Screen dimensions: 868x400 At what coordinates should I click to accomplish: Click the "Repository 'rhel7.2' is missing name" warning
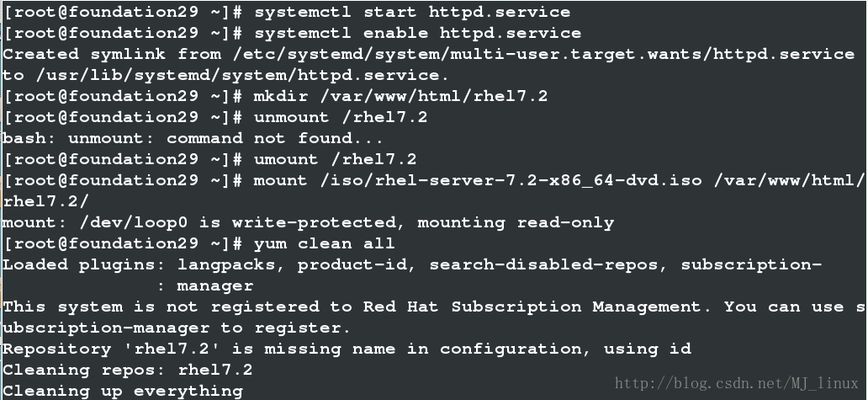click(347, 349)
